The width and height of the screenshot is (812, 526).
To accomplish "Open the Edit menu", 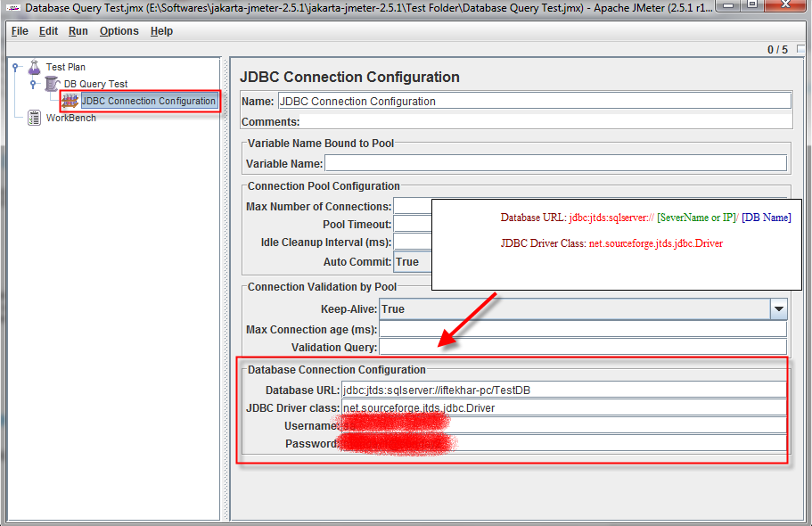I will click(48, 31).
